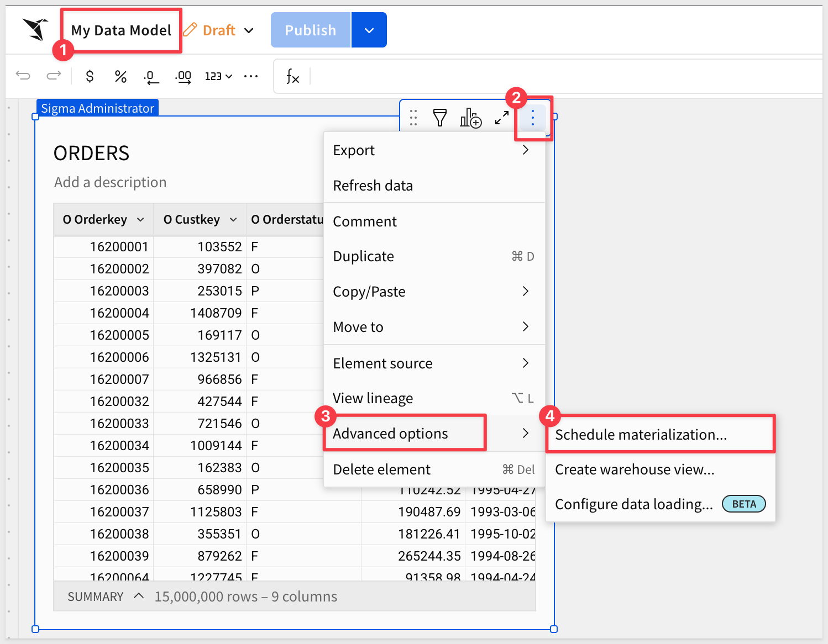Screen dimensions: 828x644
Task: Click the Publish button
Action: [310, 30]
